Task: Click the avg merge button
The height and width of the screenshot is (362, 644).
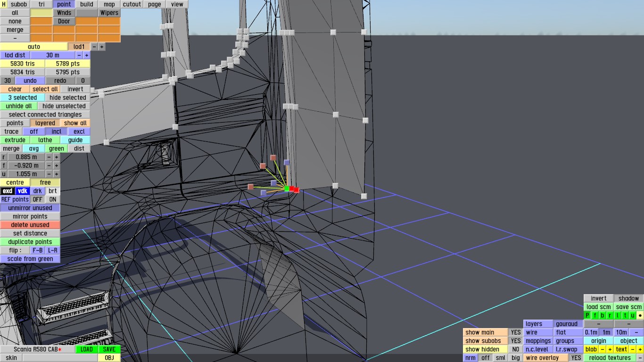Action: 34,148
